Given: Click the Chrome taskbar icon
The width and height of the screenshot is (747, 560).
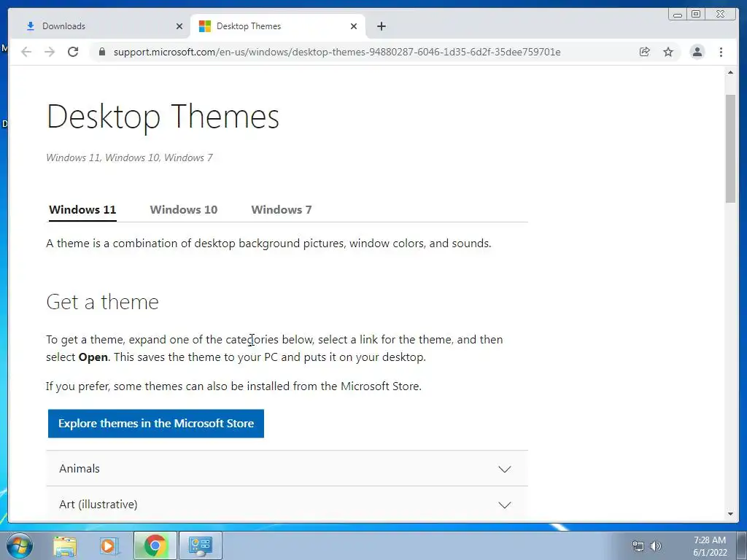Looking at the screenshot, I should 155,545.
